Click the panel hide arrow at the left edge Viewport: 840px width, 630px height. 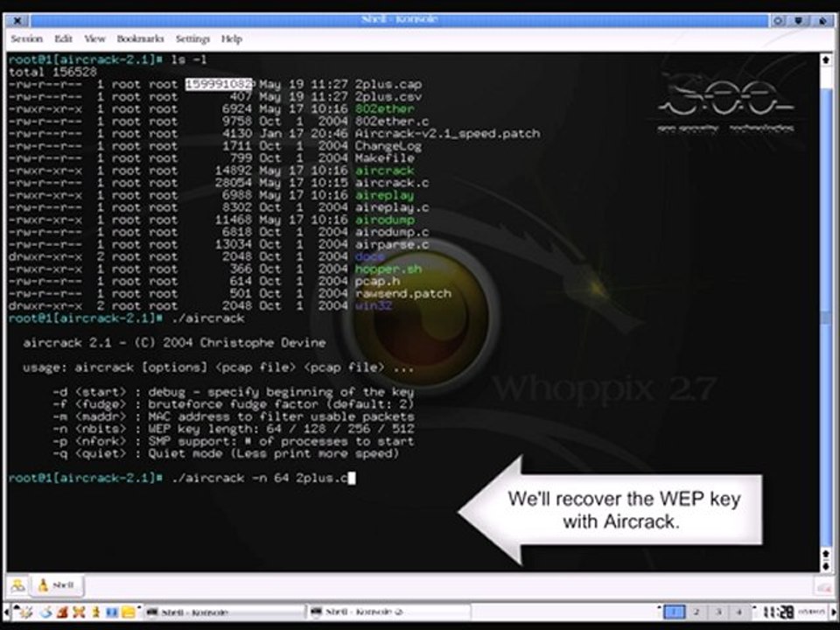6,612
